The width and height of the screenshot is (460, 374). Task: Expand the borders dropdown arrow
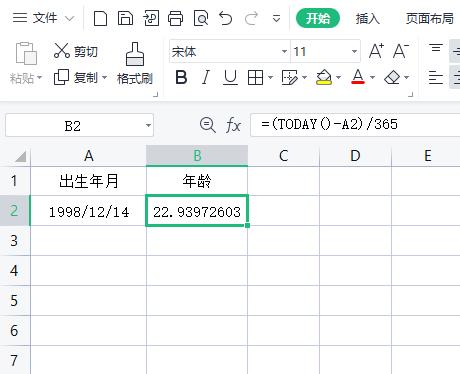pos(270,78)
